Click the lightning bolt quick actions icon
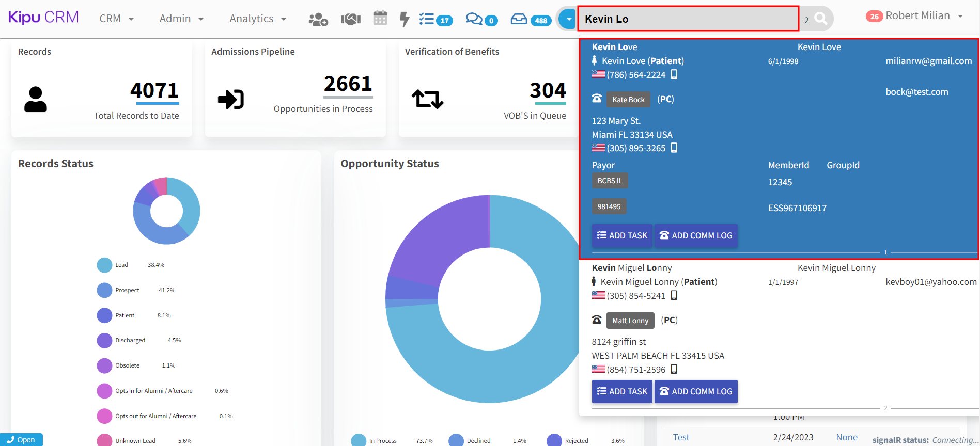 pos(405,19)
